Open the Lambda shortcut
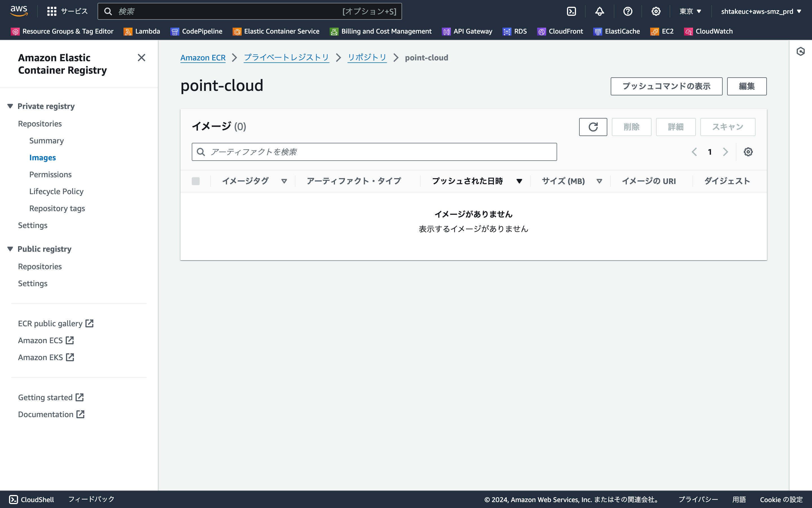 [142, 31]
